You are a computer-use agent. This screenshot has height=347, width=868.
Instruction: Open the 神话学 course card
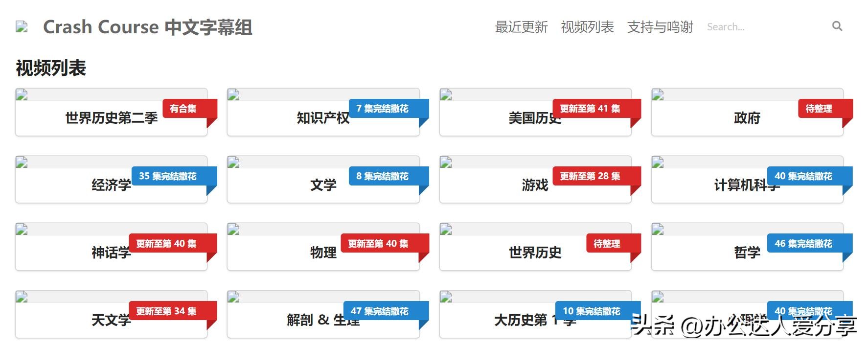(111, 247)
